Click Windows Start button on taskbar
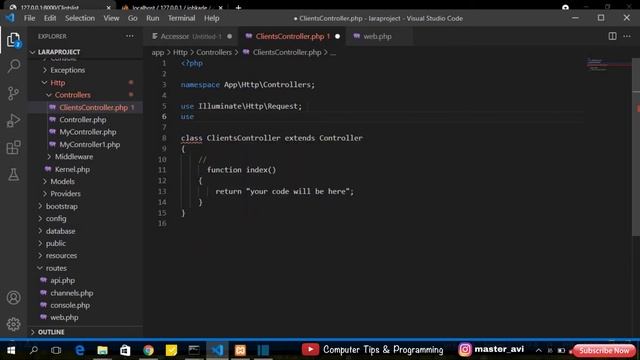Viewport: 640px width, 360px height. click(11, 350)
